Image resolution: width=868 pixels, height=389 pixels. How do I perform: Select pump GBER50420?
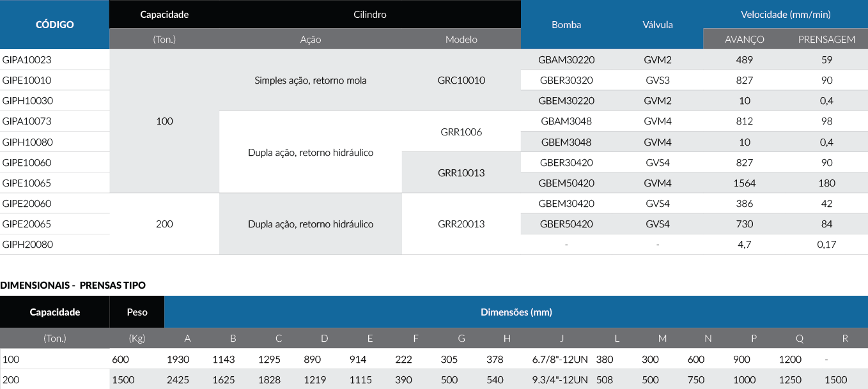point(566,224)
